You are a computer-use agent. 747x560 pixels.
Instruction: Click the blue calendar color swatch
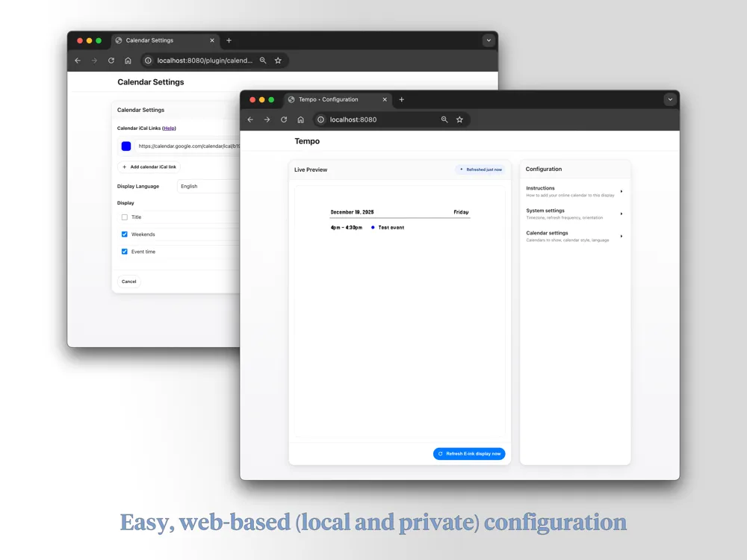[x=126, y=146]
